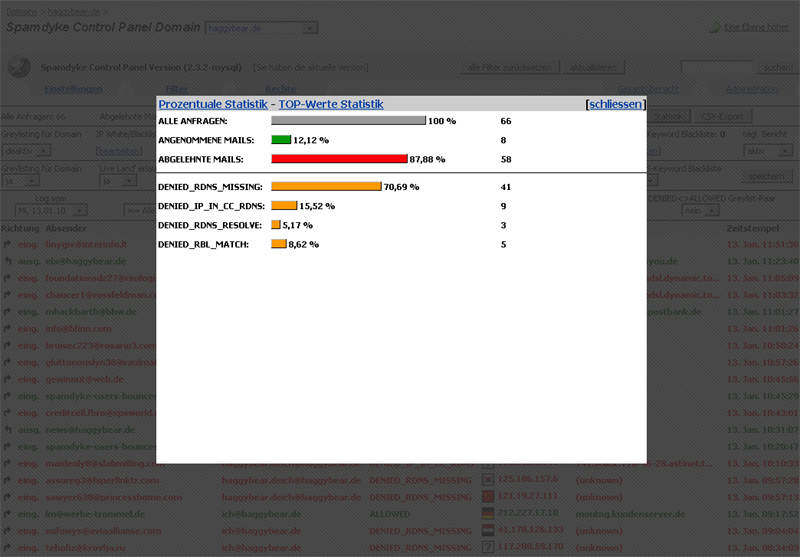The image size is (800, 557).
Task: Click direction arrow of unfuwys@aviaalianse.com row
Action: [7, 530]
